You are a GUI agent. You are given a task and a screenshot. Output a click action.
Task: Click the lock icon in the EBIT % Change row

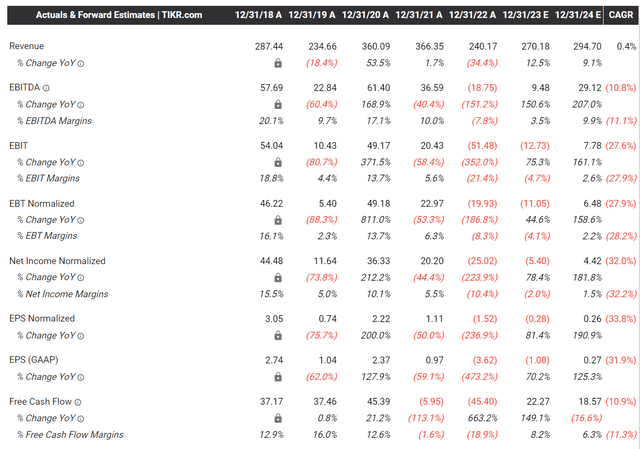(x=278, y=162)
